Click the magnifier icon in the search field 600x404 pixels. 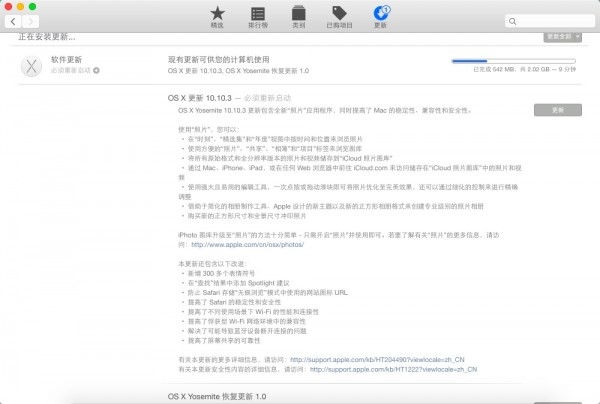tap(513, 21)
